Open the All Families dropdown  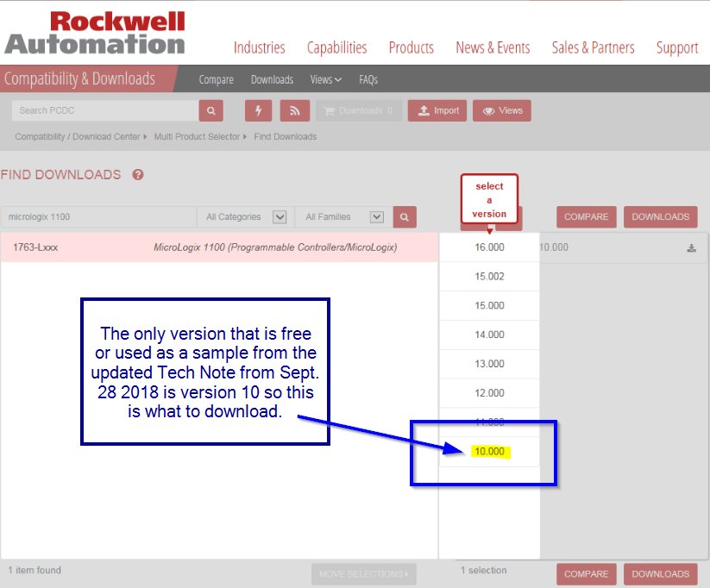point(343,216)
